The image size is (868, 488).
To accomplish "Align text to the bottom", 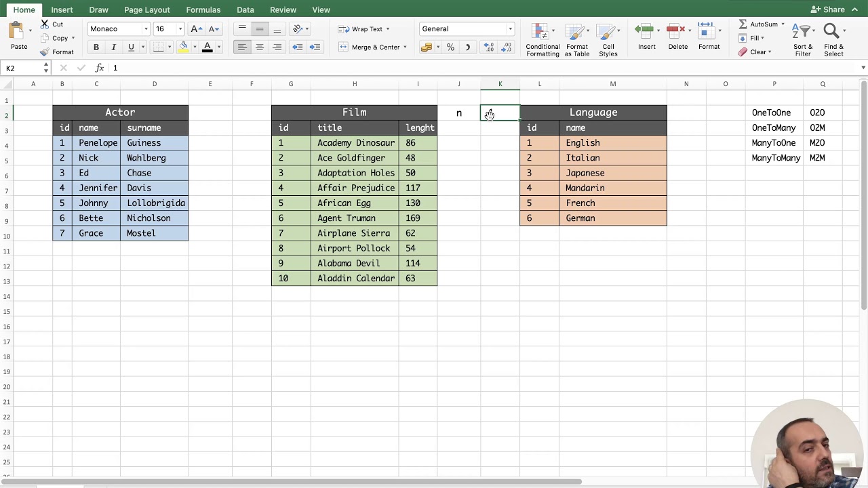I will tap(277, 28).
